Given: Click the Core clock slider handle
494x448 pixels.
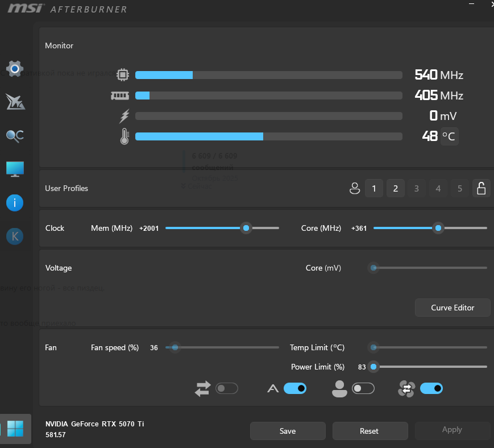Looking at the screenshot, I should (438, 228).
